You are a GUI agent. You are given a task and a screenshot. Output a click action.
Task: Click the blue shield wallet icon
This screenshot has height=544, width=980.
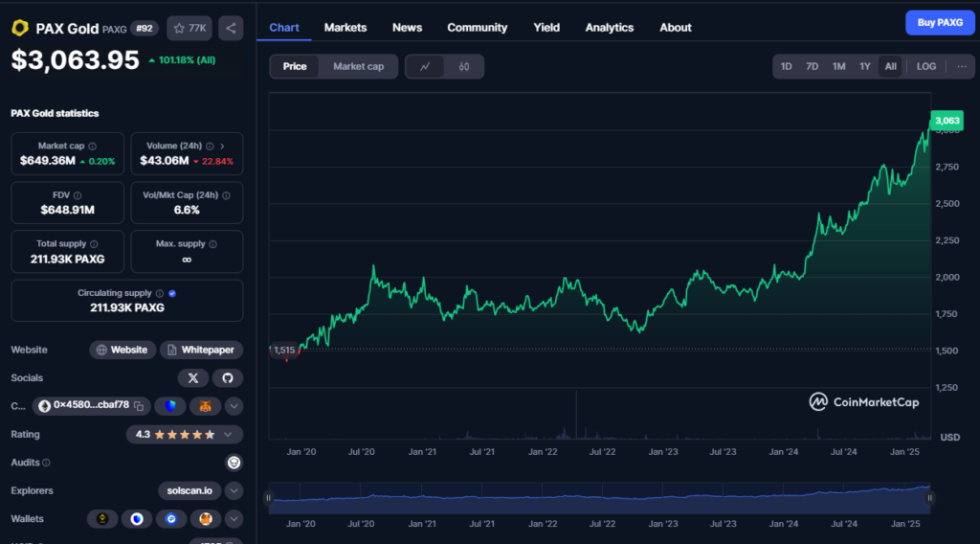tap(170, 406)
